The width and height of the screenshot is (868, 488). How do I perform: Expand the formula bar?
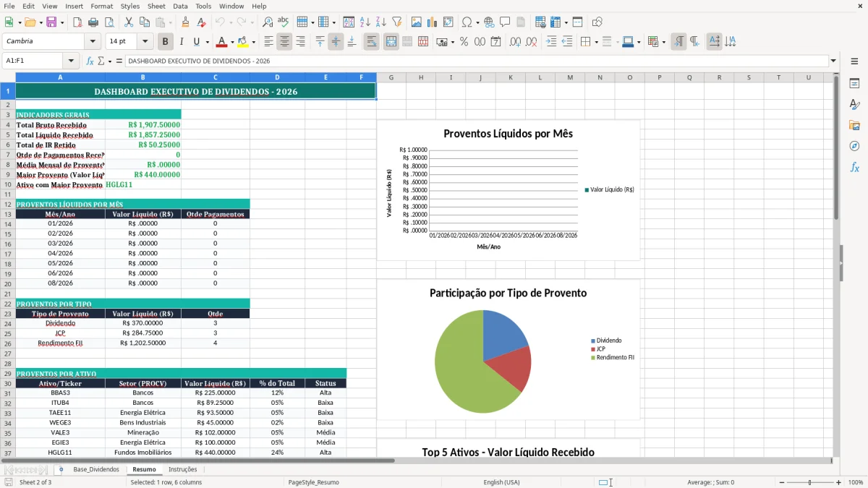click(x=834, y=61)
